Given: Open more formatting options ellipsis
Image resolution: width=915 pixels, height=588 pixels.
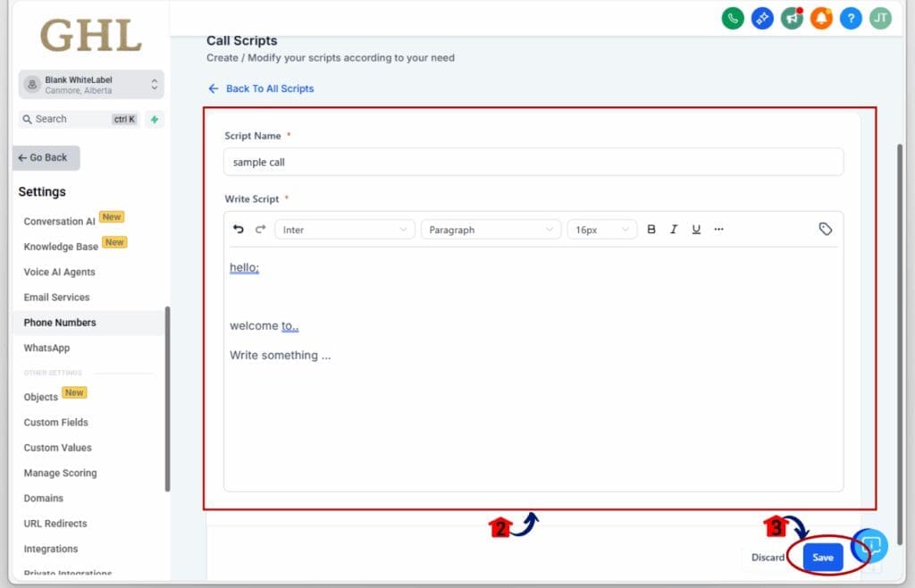Looking at the screenshot, I should [x=719, y=230].
